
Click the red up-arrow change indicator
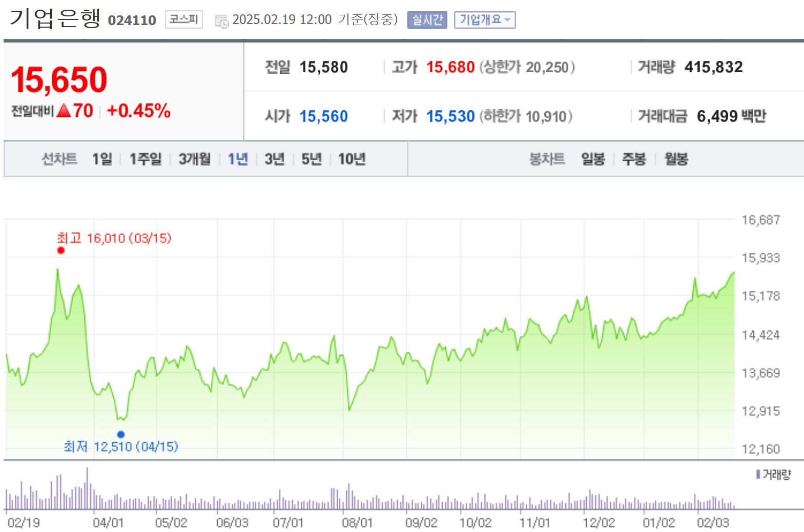(x=64, y=111)
